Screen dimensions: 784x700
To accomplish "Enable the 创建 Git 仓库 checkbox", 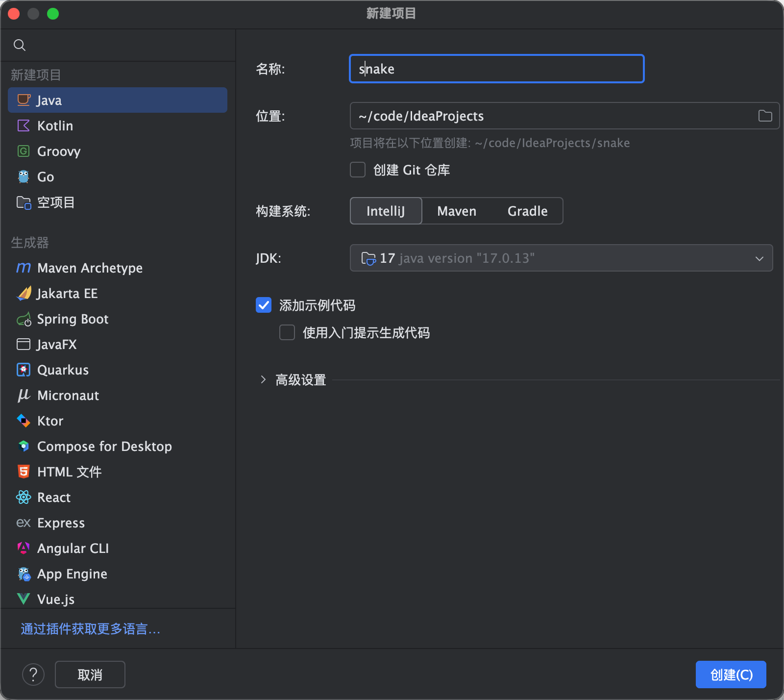I will tap(358, 170).
